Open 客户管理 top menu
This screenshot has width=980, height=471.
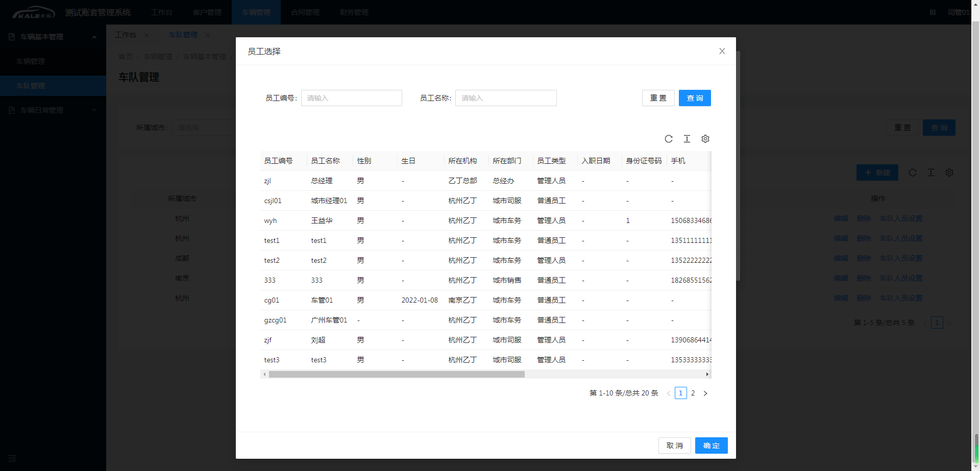pyautogui.click(x=207, y=12)
